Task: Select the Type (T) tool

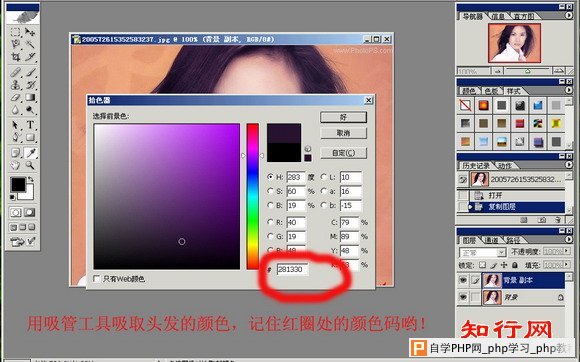Action: 30,125
